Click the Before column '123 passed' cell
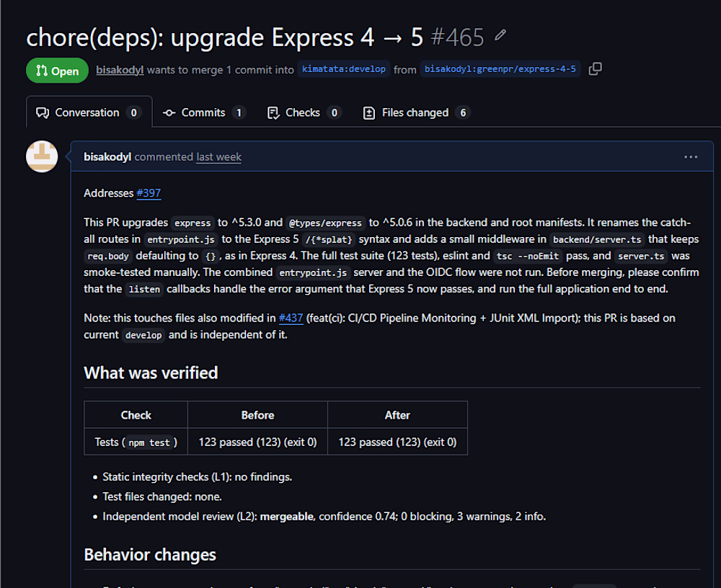The height and width of the screenshot is (588, 721). (x=258, y=442)
